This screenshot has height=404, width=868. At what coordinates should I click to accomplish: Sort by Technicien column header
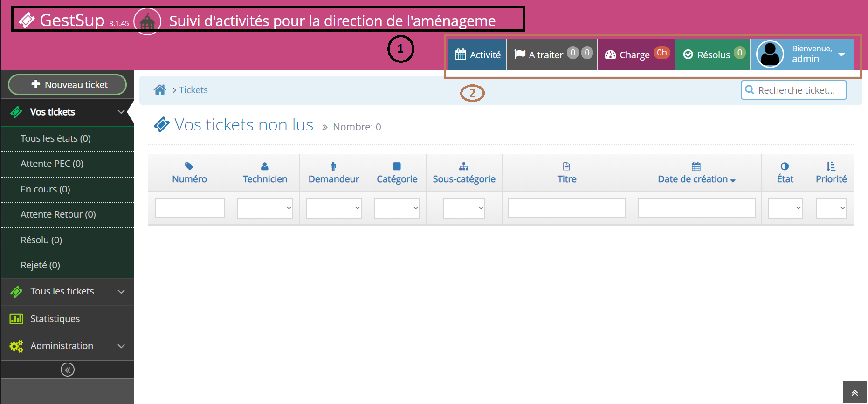[265, 179]
